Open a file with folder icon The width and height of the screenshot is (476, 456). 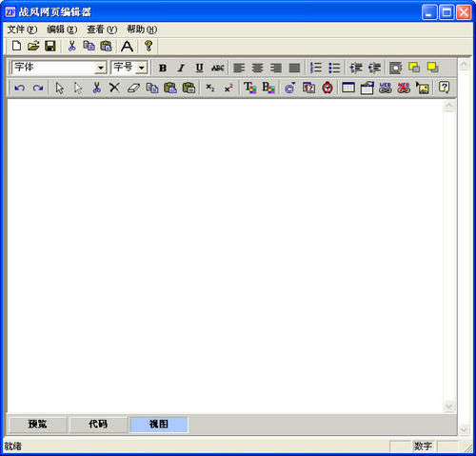tap(33, 46)
